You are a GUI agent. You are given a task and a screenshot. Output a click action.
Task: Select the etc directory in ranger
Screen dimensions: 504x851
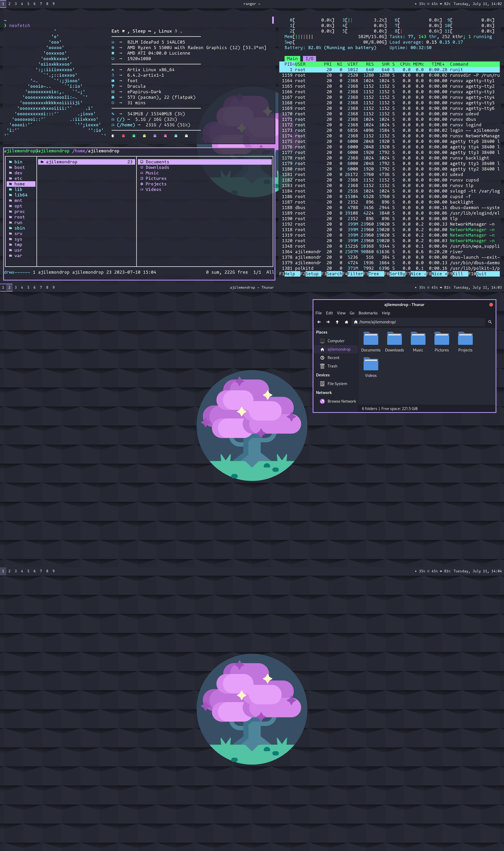[x=21, y=178]
